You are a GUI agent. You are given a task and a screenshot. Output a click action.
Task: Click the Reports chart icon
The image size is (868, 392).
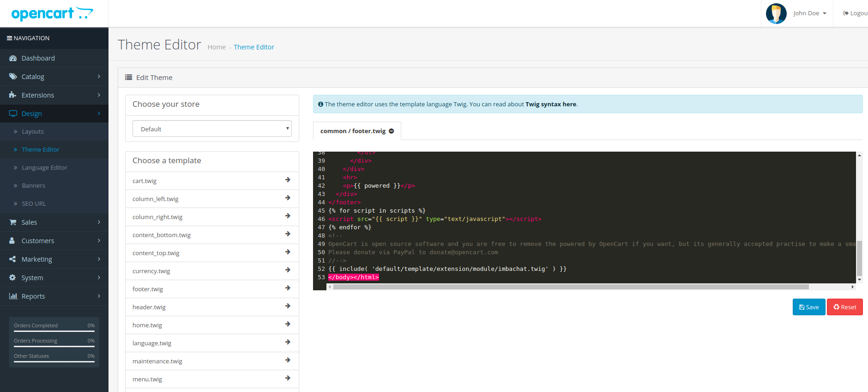pyautogui.click(x=13, y=296)
